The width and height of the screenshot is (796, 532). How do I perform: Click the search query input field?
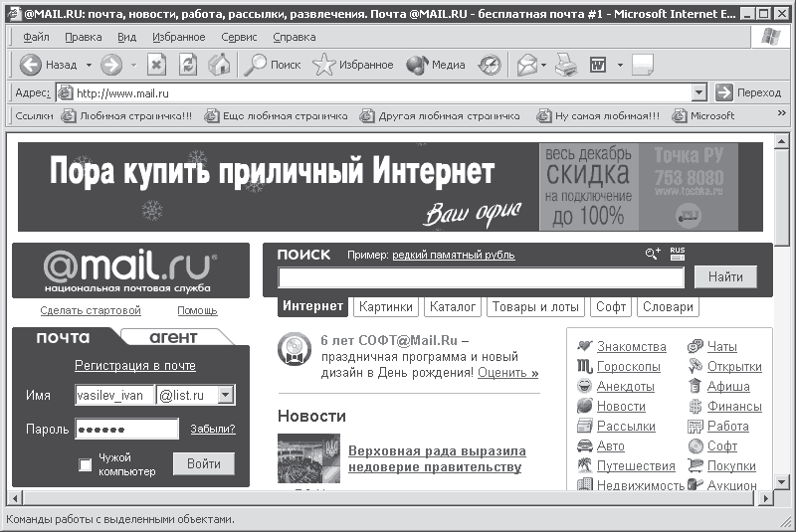click(481, 277)
